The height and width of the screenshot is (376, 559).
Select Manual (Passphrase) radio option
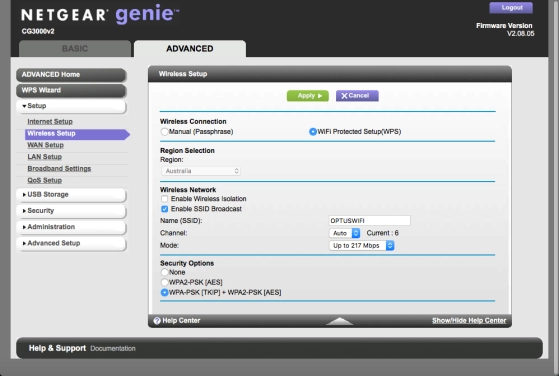[164, 132]
